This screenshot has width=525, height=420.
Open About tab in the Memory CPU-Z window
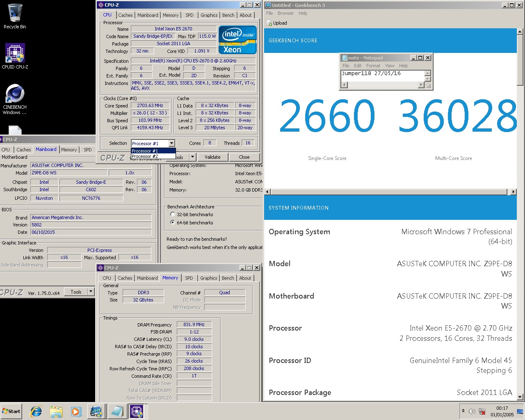[x=245, y=278]
